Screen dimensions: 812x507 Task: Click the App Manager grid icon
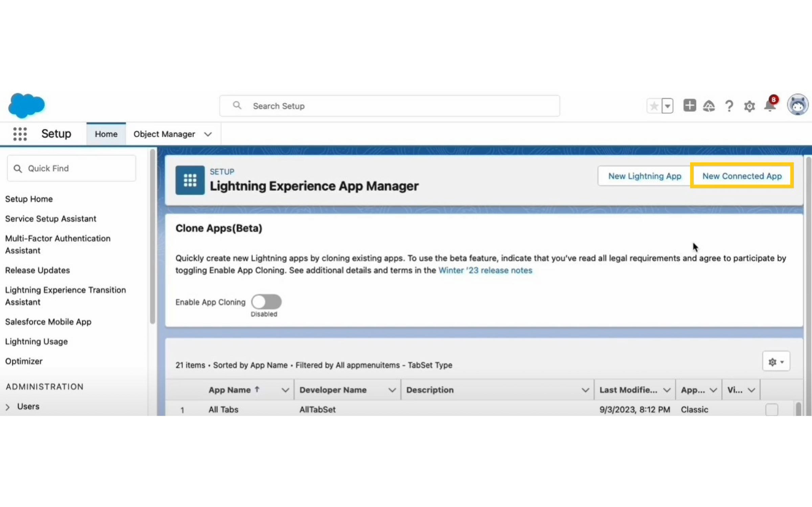(190, 180)
